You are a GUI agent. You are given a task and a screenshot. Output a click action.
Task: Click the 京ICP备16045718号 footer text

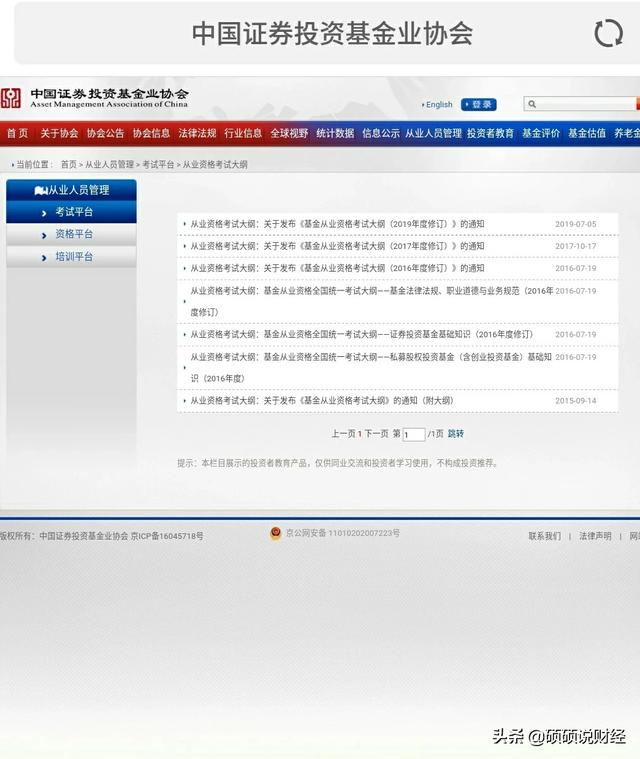[x=167, y=536]
